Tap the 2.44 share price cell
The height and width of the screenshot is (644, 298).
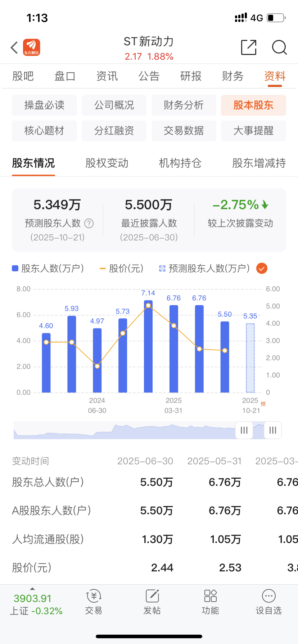tap(162, 567)
